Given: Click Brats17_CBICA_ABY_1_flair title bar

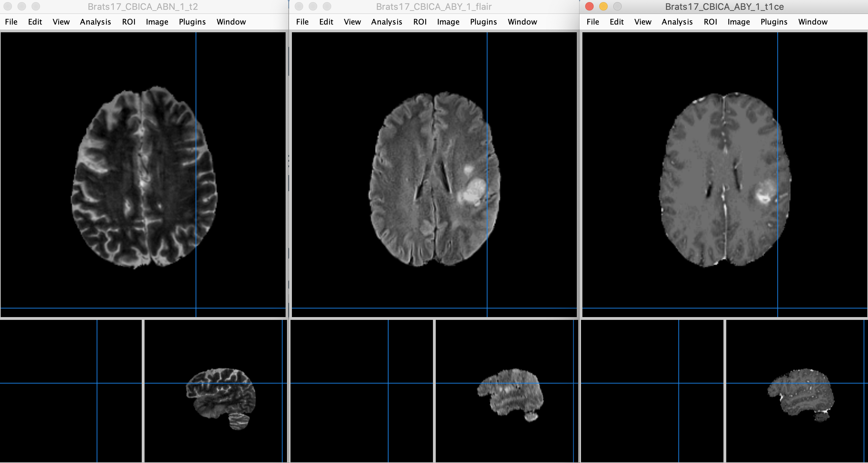Looking at the screenshot, I should 434,6.
